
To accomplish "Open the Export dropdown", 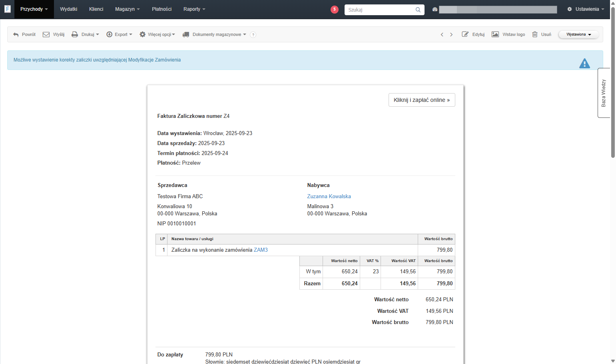I will click(x=119, y=35).
